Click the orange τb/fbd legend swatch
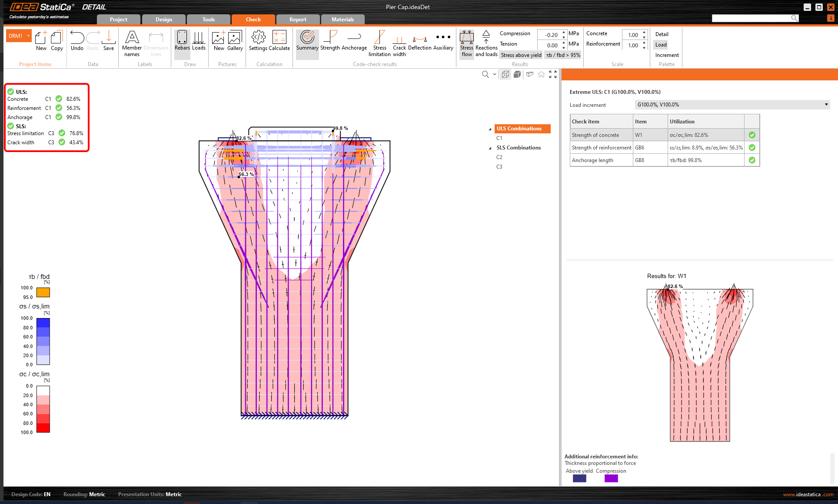 pos(43,292)
